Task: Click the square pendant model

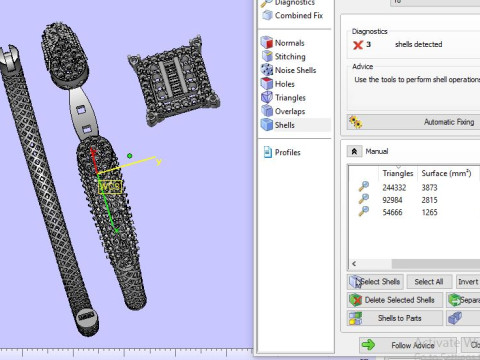Action: pos(173,82)
